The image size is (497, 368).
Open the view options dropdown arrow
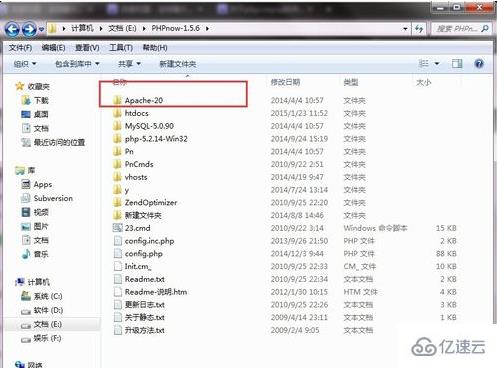pos(437,64)
